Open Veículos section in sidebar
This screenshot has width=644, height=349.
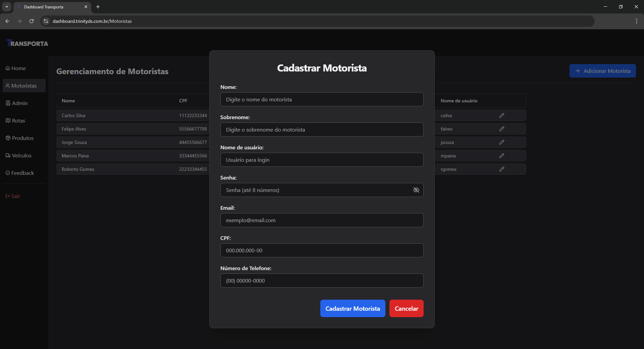pos(19,155)
